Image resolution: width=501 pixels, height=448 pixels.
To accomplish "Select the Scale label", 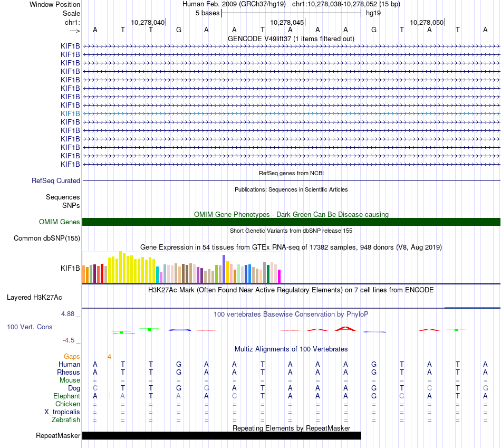I will [71, 13].
